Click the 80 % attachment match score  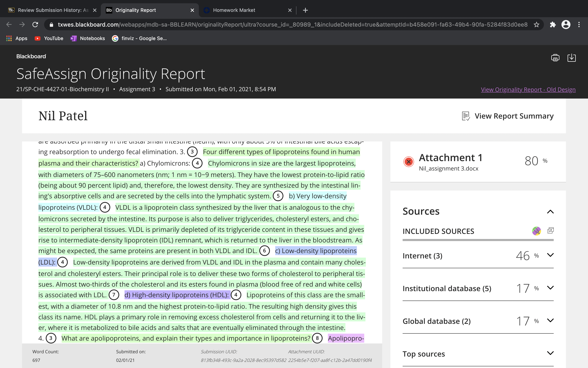(x=536, y=161)
